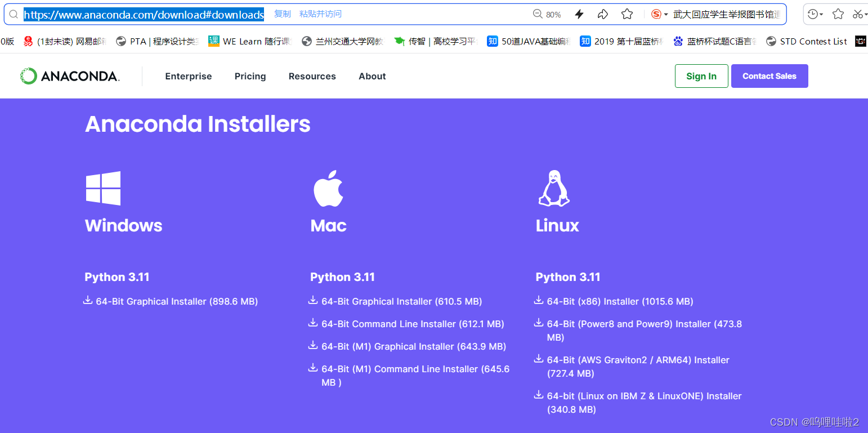This screenshot has width=868, height=433.
Task: Open the search engine dropdown arrow beside the S icon
Action: tap(666, 15)
